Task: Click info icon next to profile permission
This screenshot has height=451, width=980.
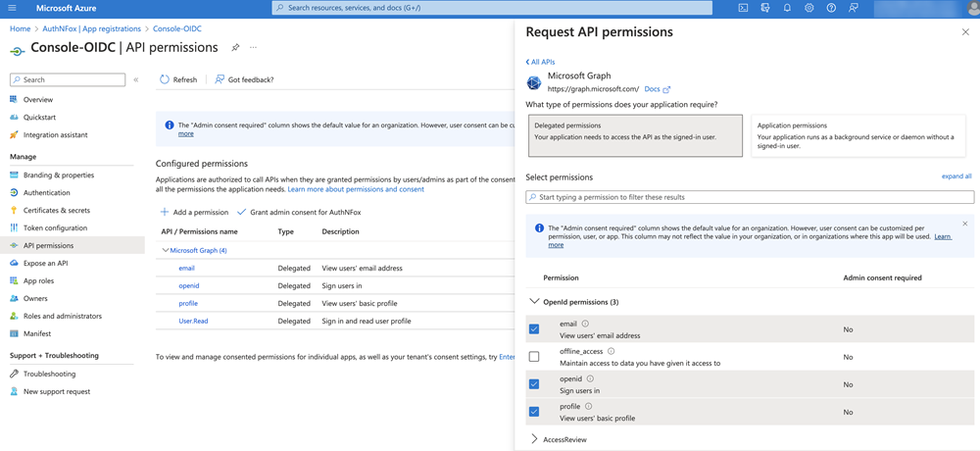Action: pos(588,406)
